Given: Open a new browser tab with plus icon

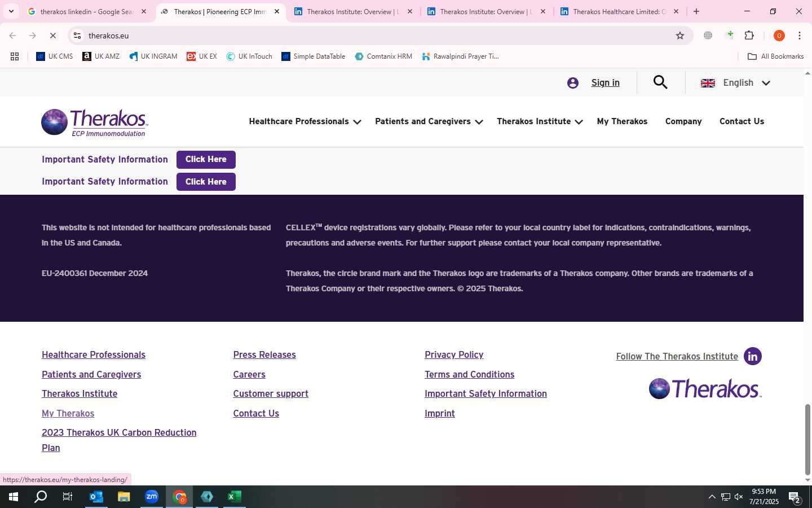Looking at the screenshot, I should pyautogui.click(x=696, y=11).
